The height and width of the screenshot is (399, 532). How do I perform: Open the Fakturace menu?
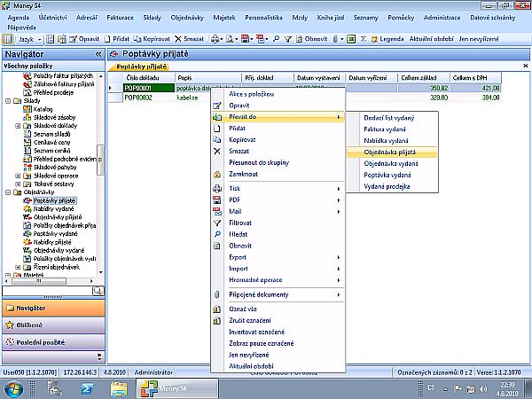point(120,18)
